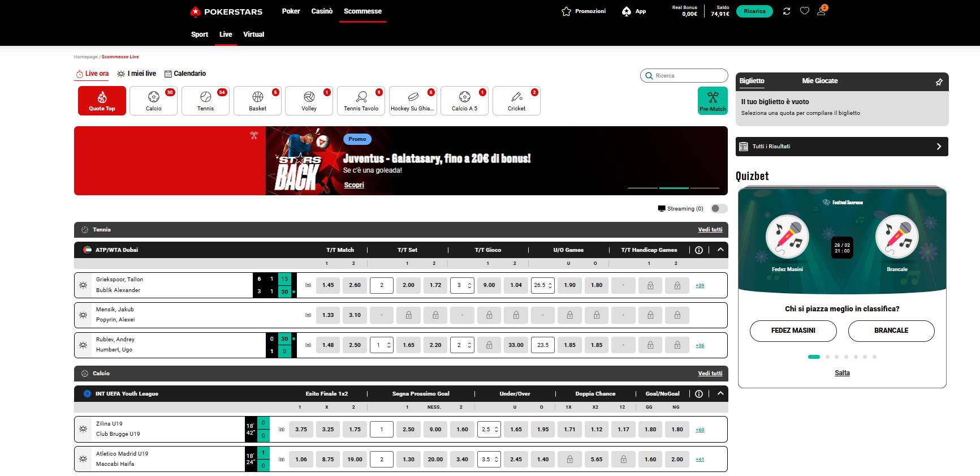Select the Cricket sport icon
The height and width of the screenshot is (476, 980).
[516, 101]
